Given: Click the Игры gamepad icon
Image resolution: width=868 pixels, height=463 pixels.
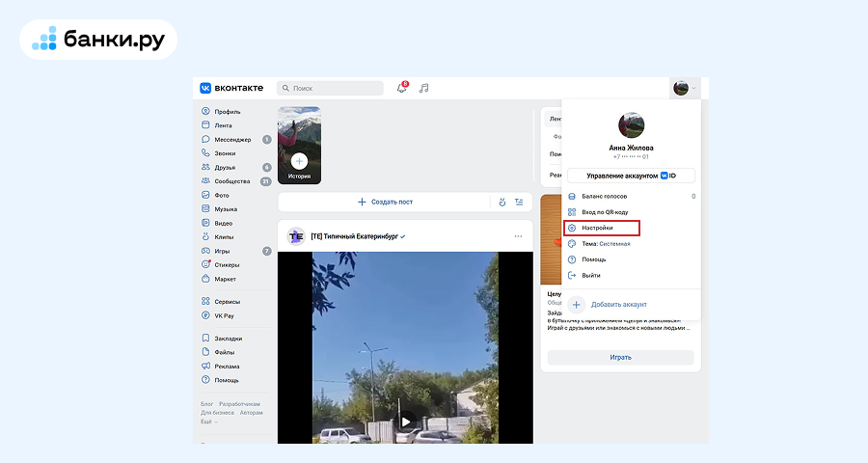Looking at the screenshot, I should 205,251.
